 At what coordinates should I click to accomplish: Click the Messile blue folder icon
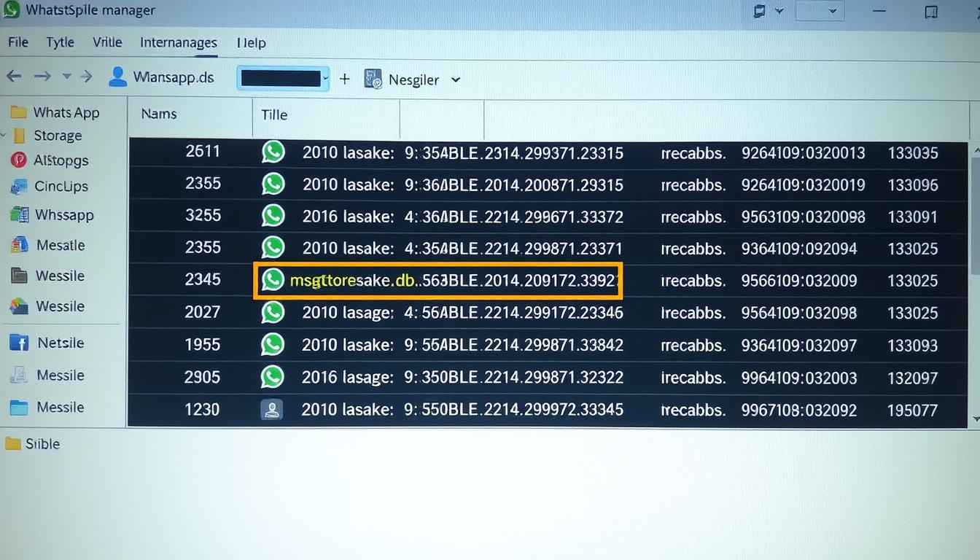(19, 408)
